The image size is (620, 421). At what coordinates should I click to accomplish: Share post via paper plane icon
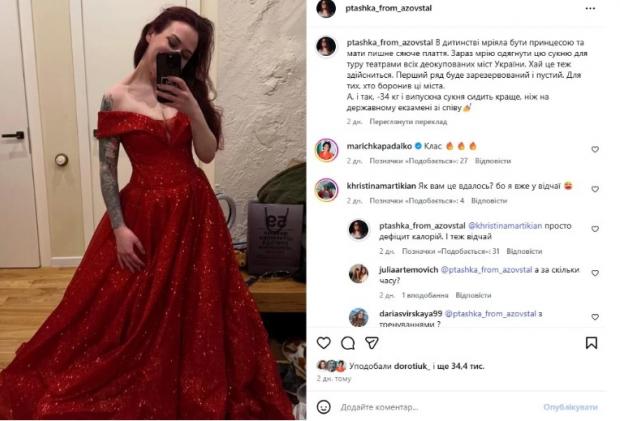coord(372,343)
